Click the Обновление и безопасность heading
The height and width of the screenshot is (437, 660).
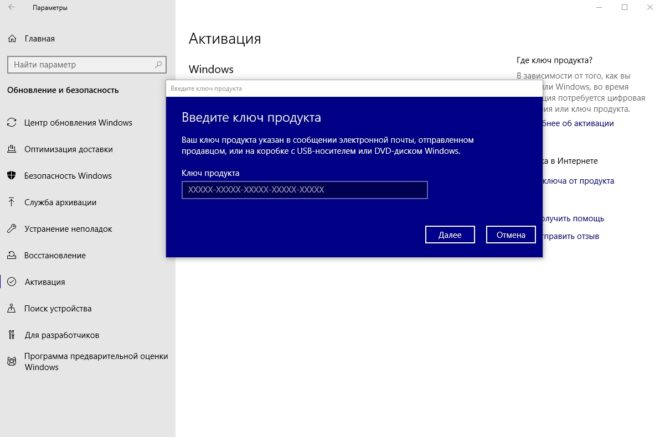(x=63, y=90)
